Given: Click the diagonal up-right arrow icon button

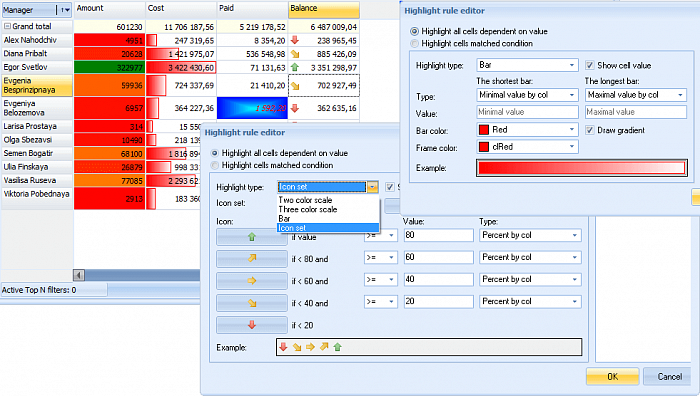Looking at the screenshot, I should (252, 258).
